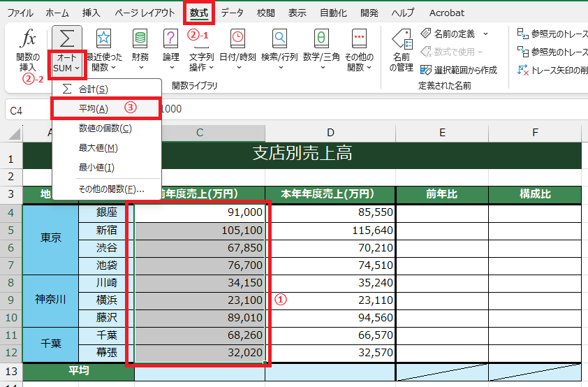Expand 名前の定義 dropdown arrow
Image resolution: width=588 pixels, height=387 pixels.
[x=485, y=34]
